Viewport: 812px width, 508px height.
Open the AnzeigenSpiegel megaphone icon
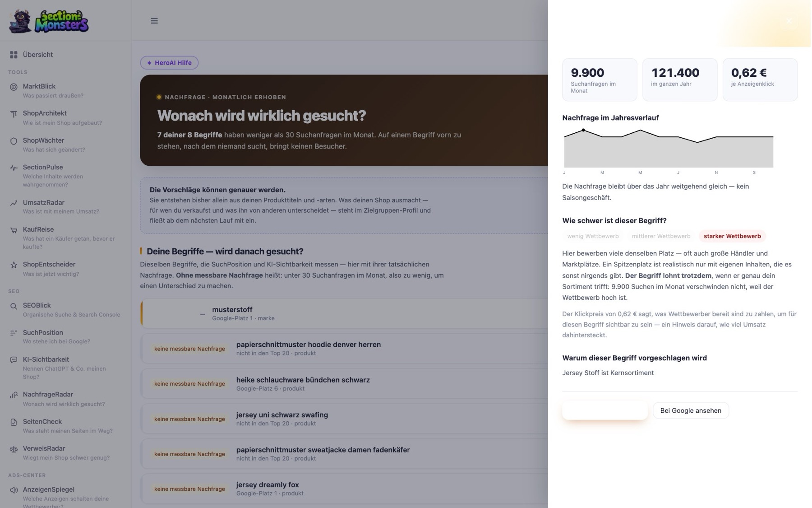pos(14,490)
